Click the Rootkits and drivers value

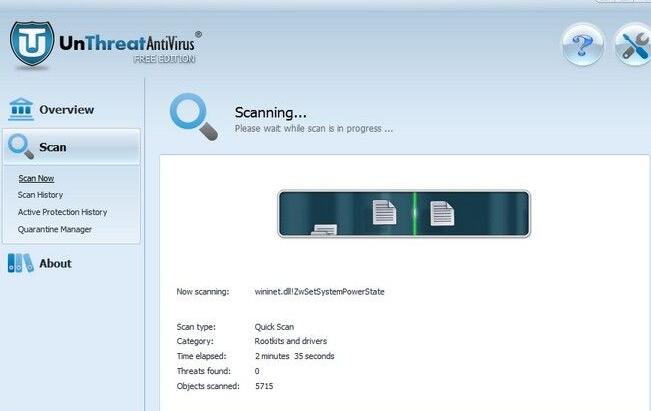pos(291,341)
